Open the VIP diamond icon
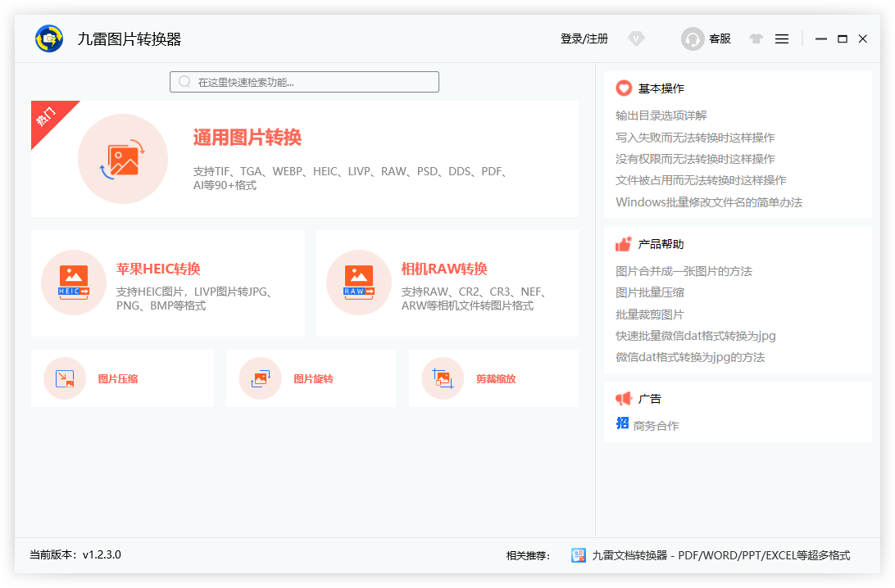 coord(637,38)
